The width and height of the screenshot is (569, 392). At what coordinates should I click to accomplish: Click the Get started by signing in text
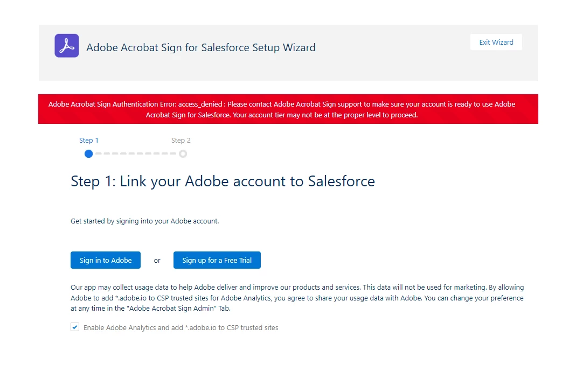coord(145,221)
